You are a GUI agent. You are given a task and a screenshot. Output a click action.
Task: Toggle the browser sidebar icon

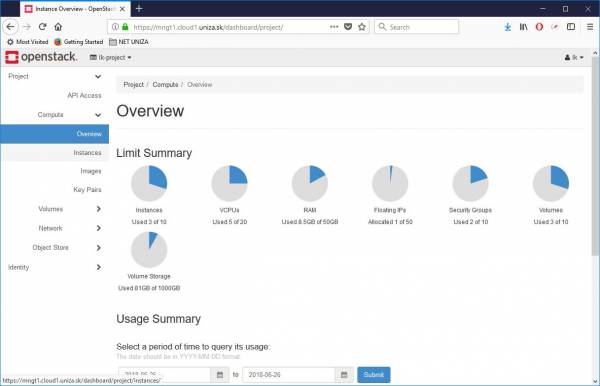[x=571, y=27]
